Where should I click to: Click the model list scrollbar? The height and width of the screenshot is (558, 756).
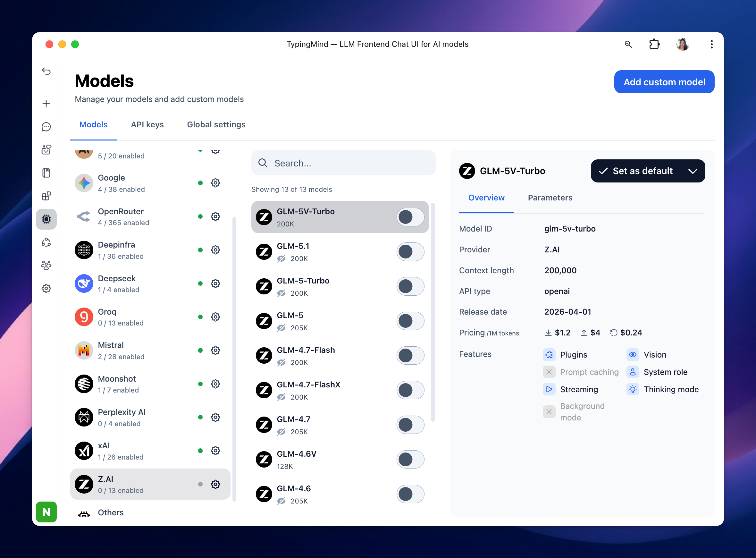click(x=433, y=312)
